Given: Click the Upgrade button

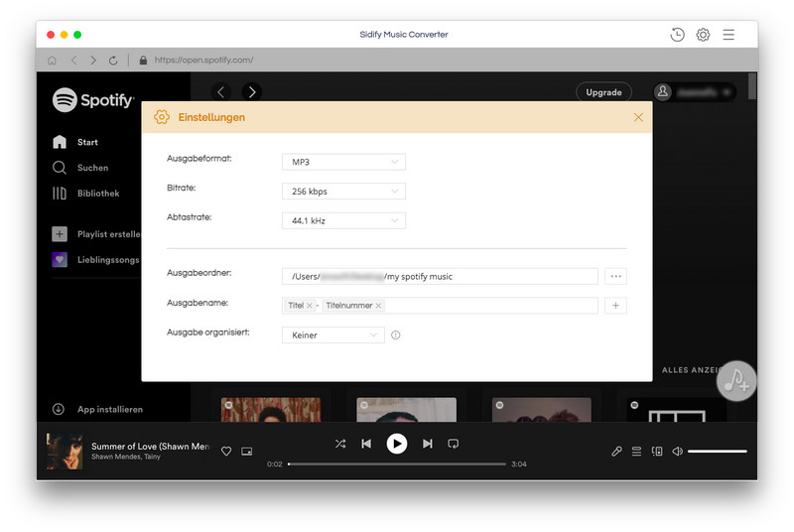Looking at the screenshot, I should (x=603, y=92).
